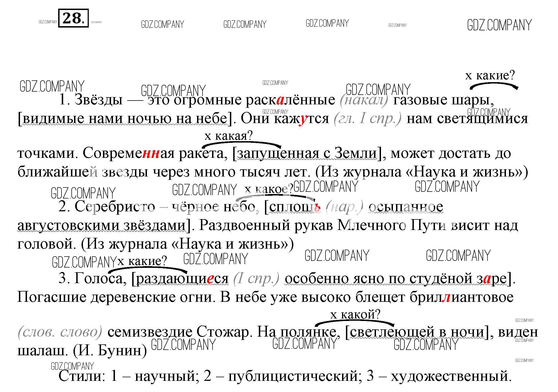Screen dimensions: 558x392
Task: Click the large GDZ.COMPANY watermark top right
Action: 499,25
